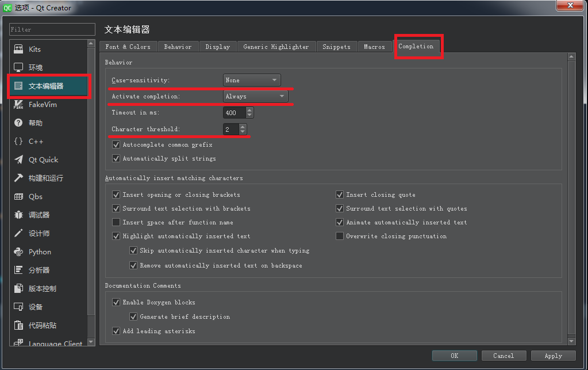
Task: Select the Qt Quick category icon
Action: pyautogui.click(x=18, y=159)
